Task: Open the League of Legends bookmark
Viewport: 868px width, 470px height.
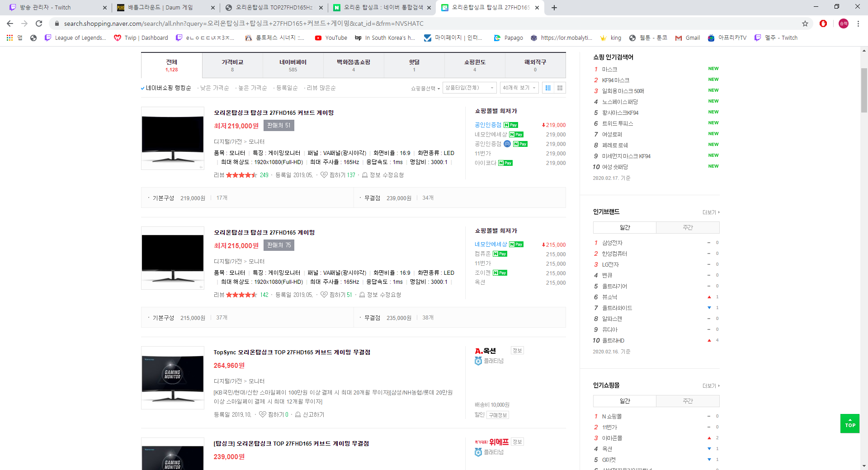Action: (x=75, y=38)
